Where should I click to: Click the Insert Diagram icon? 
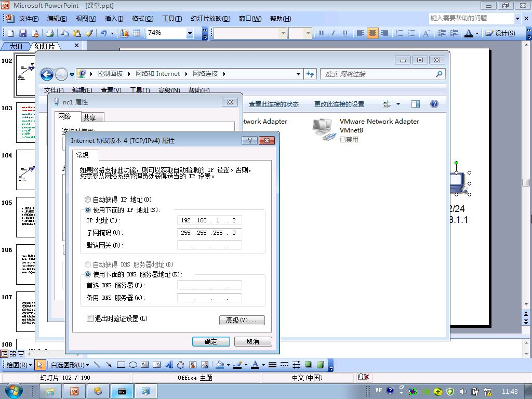[x=180, y=365]
